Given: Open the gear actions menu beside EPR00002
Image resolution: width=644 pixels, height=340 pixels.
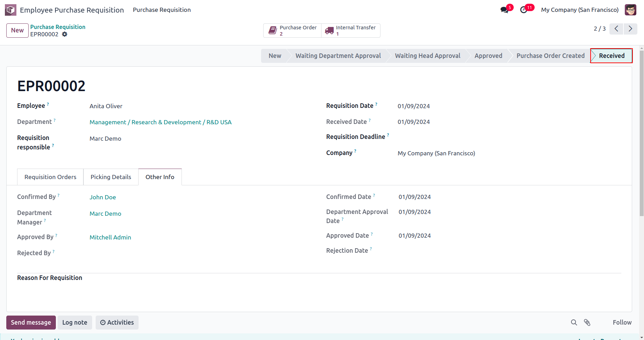Looking at the screenshot, I should coord(65,34).
